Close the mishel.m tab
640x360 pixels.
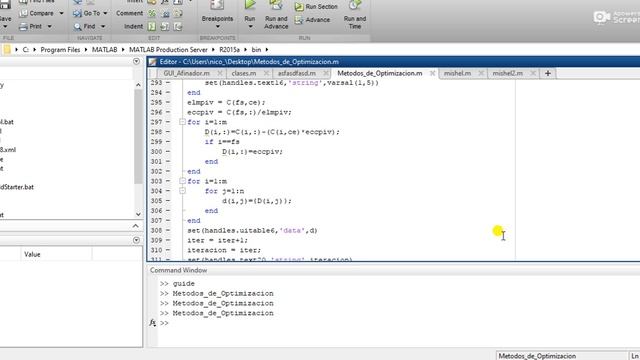click(481, 73)
